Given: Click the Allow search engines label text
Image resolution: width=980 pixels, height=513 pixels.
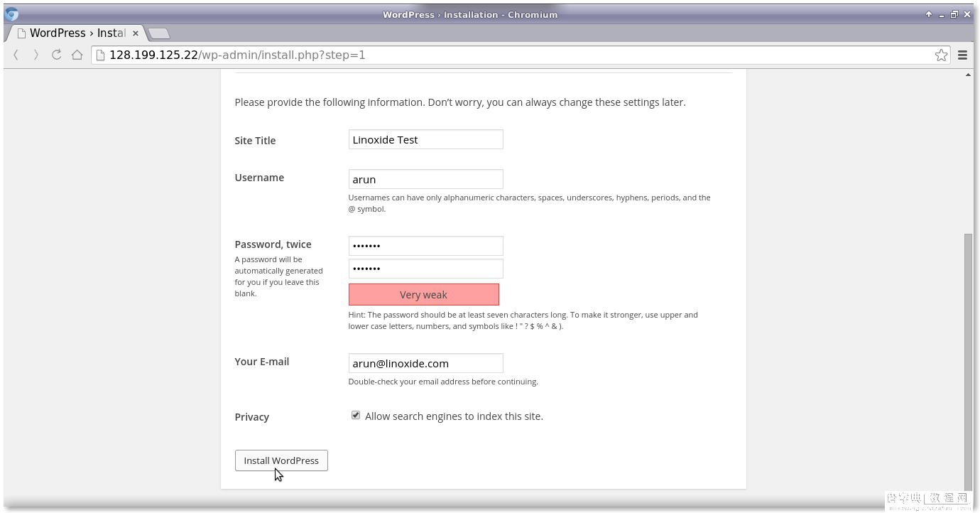Looking at the screenshot, I should tap(454, 416).
